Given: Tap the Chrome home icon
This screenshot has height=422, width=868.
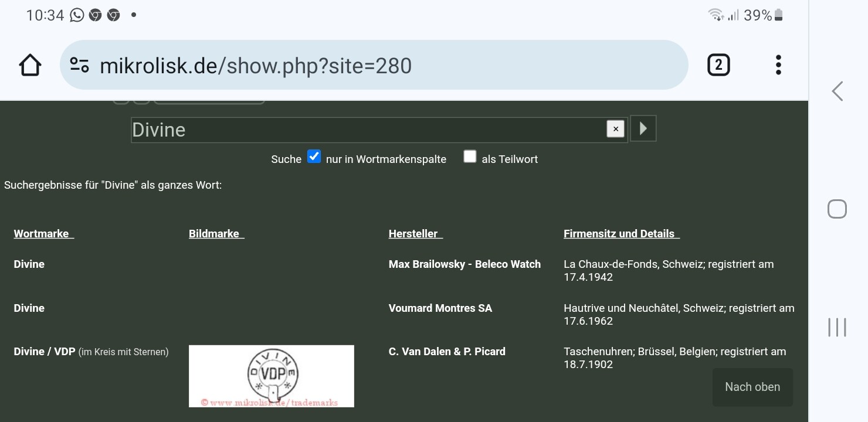Looking at the screenshot, I should pos(30,65).
